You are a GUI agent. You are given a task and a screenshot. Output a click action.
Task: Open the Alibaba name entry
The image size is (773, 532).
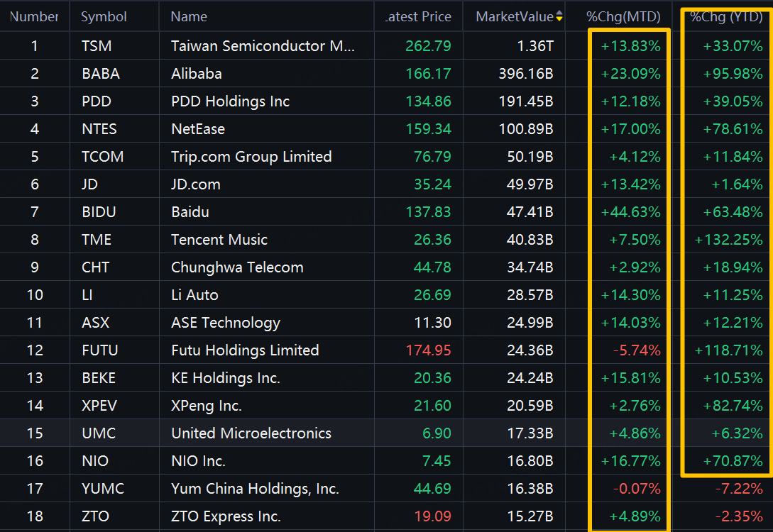pyautogui.click(x=197, y=73)
